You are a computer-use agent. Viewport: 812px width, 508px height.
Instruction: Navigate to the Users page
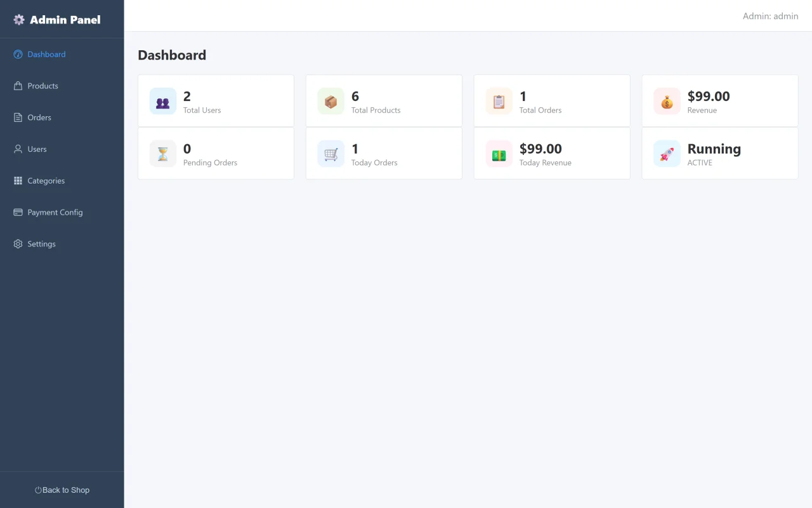click(x=62, y=149)
